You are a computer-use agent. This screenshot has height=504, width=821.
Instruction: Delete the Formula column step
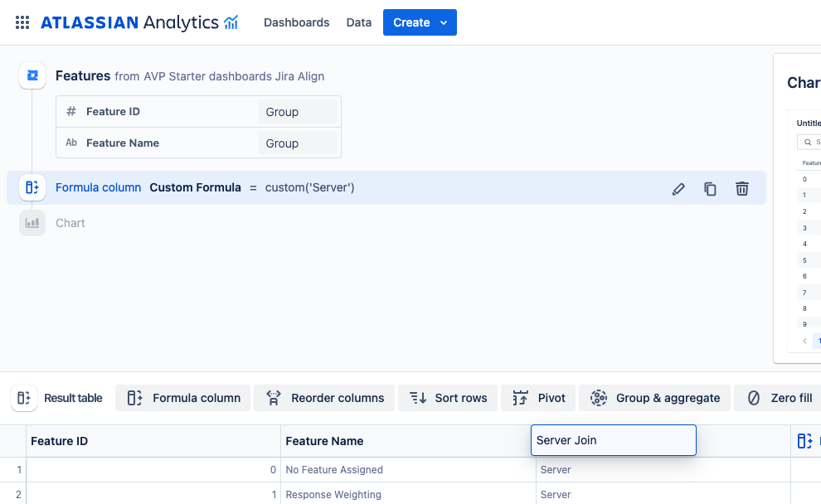pyautogui.click(x=742, y=189)
